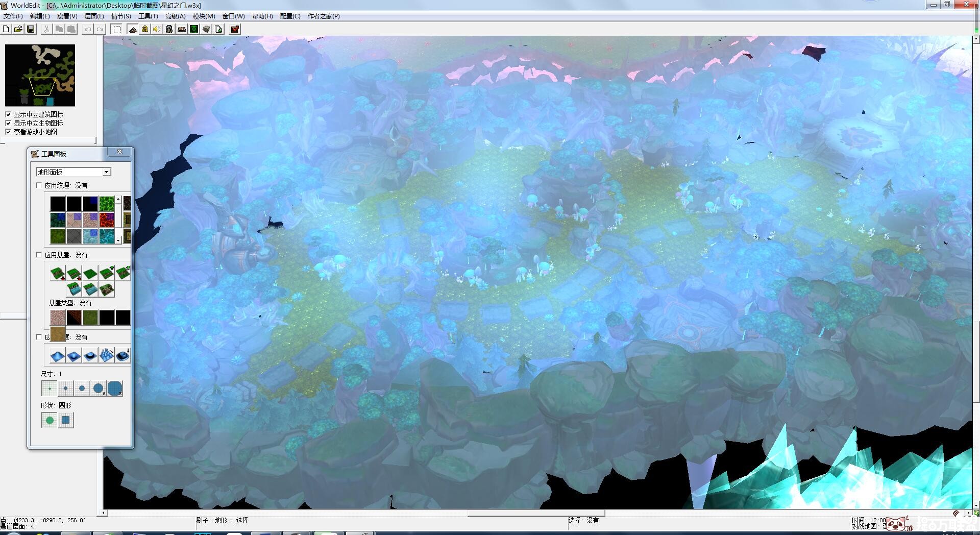This screenshot has width=980, height=535.
Task: Open the 模块(M) menu
Action: coord(204,16)
